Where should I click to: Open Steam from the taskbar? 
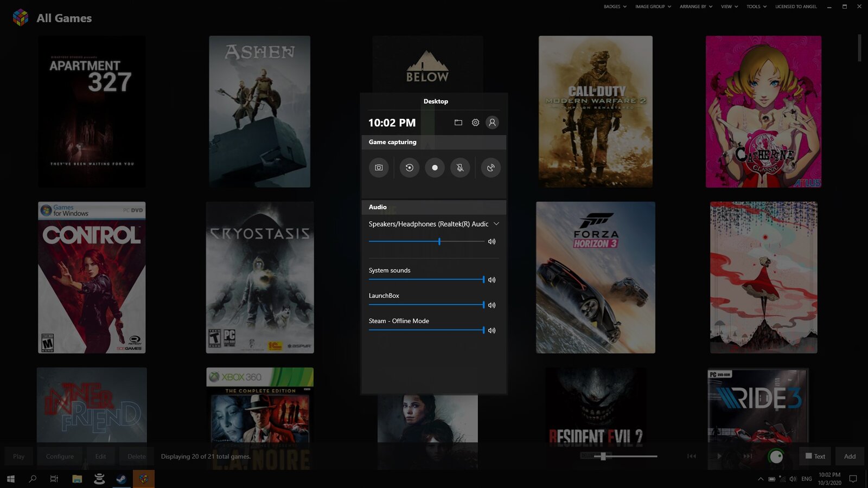coord(122,479)
